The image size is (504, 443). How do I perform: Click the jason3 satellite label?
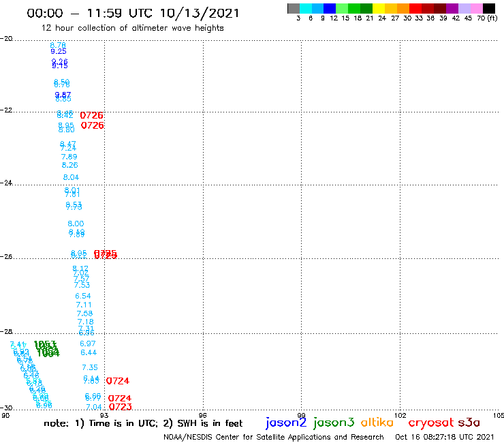pyautogui.click(x=334, y=423)
